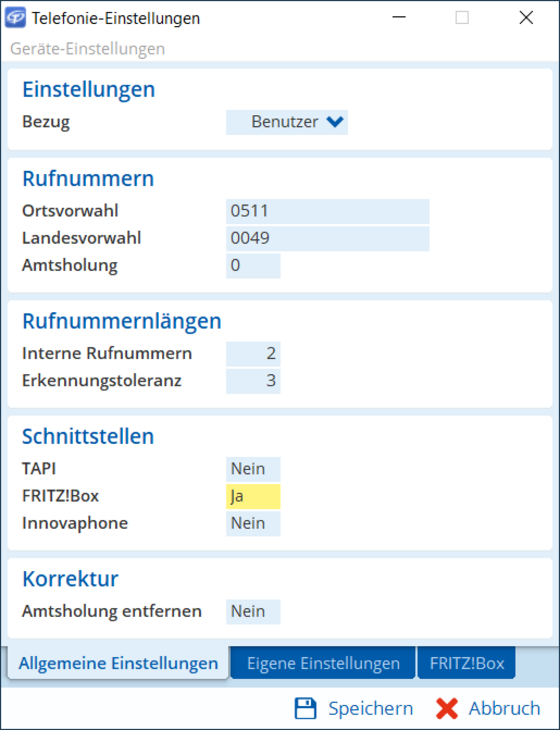
Task: Click the Interne Rufnummern length field
Action: pos(253,354)
